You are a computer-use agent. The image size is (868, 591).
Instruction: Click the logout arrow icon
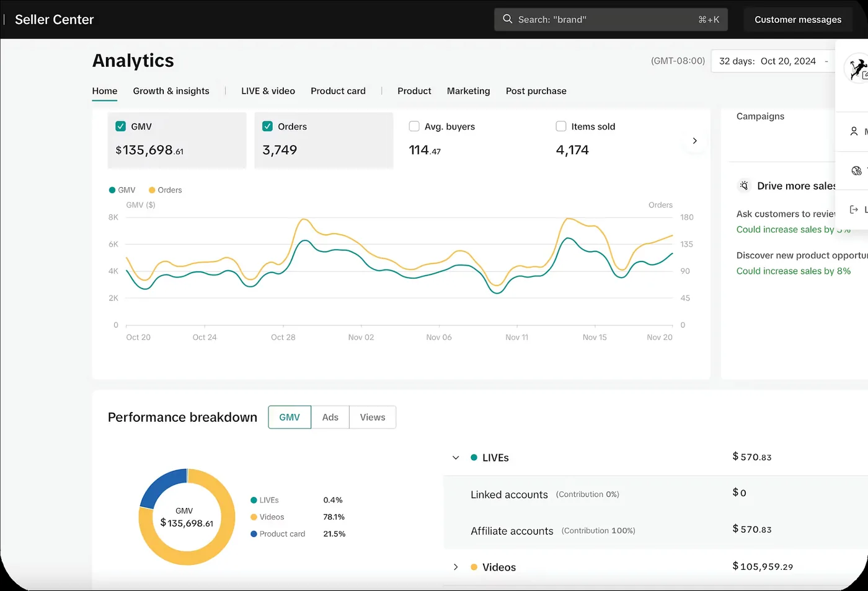point(854,209)
